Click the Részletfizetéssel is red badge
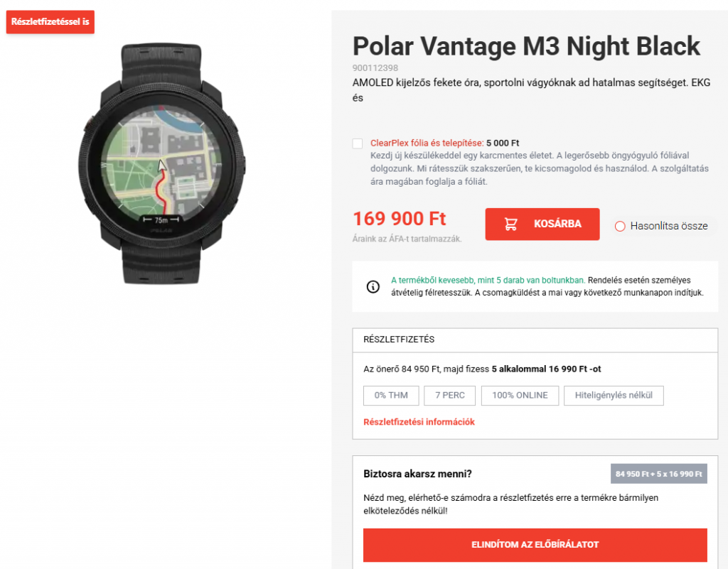 (x=50, y=22)
